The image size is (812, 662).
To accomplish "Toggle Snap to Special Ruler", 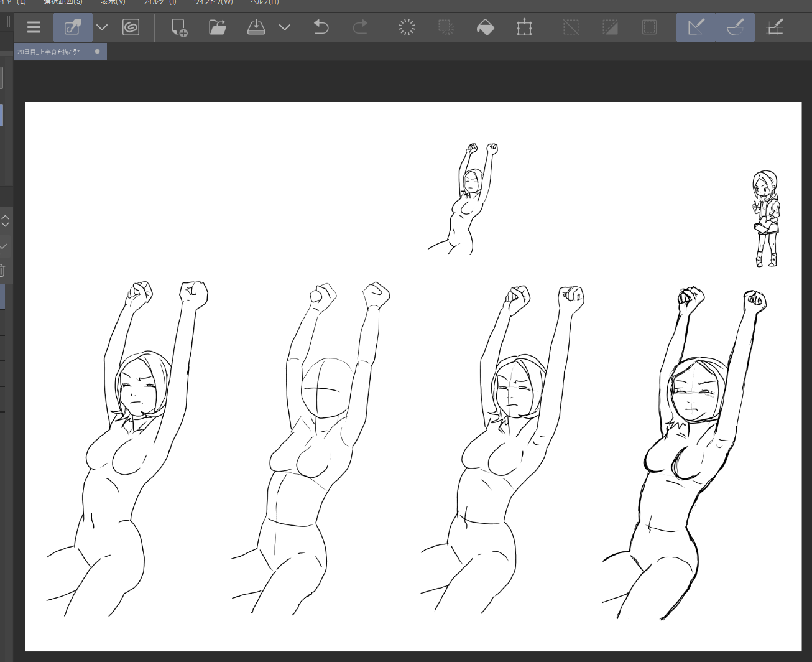I will tap(735, 27).
